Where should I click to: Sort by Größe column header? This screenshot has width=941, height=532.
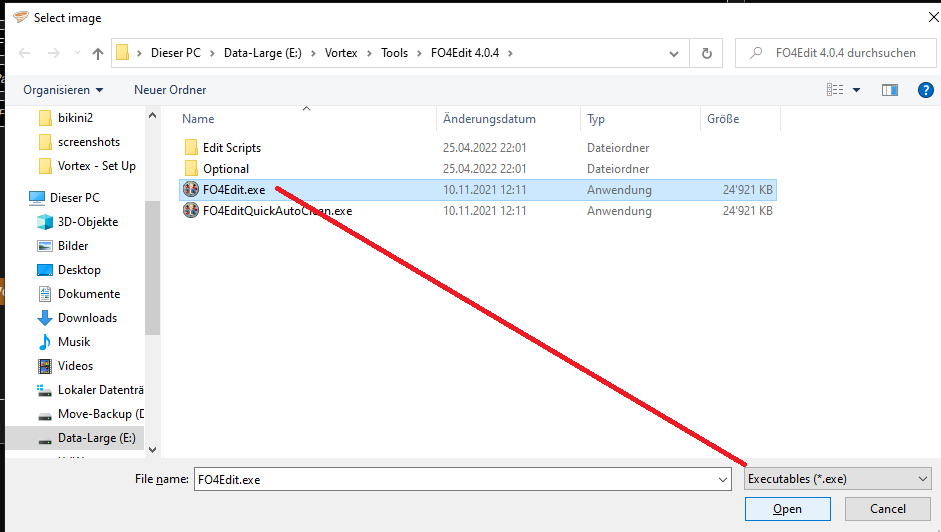coord(723,119)
